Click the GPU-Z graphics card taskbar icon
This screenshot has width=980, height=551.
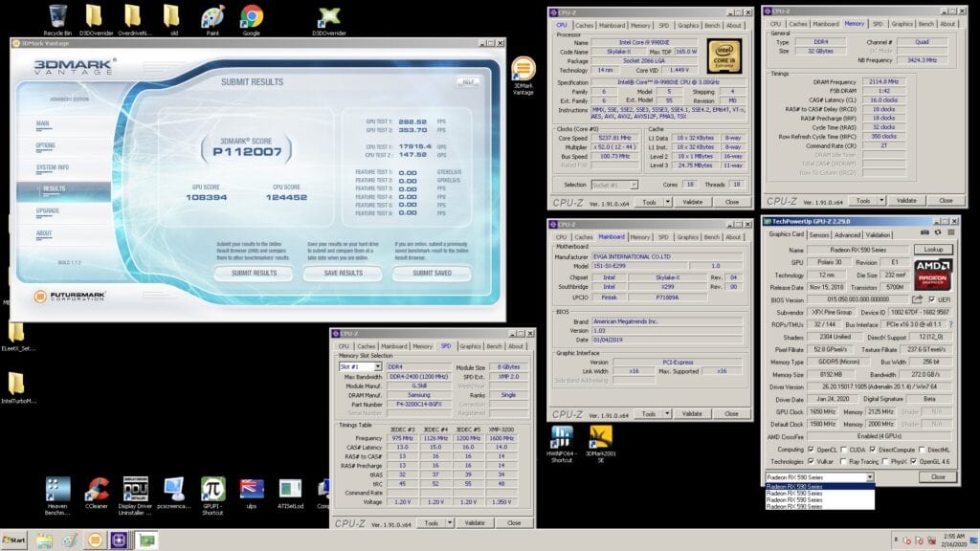click(146, 540)
